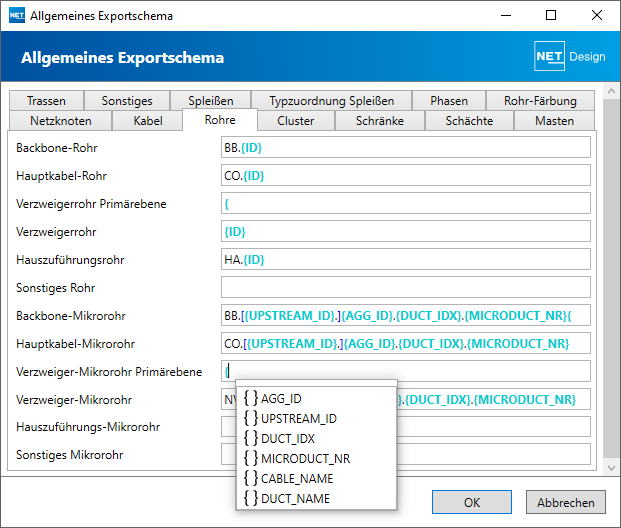Click the braces icon beside DUCT_NAME
This screenshot has width=621, height=528.
251,498
